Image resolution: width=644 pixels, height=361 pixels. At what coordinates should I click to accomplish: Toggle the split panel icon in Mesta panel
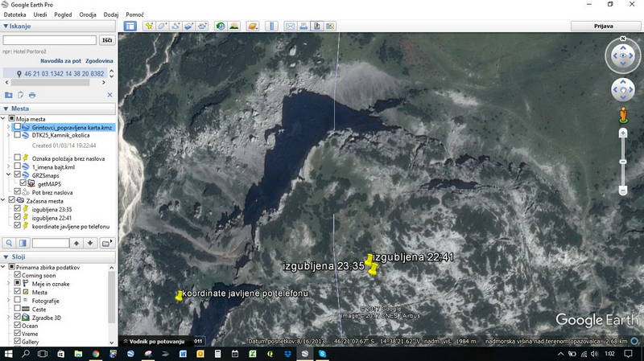pos(23,244)
